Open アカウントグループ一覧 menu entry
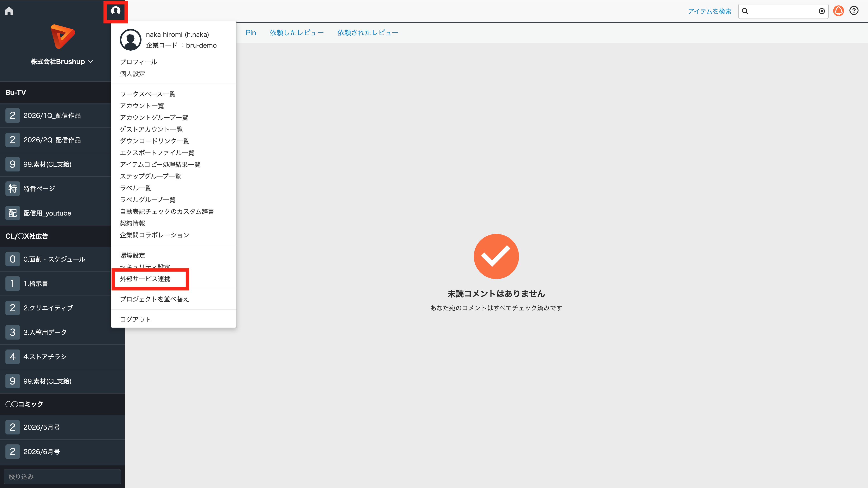 pos(154,117)
